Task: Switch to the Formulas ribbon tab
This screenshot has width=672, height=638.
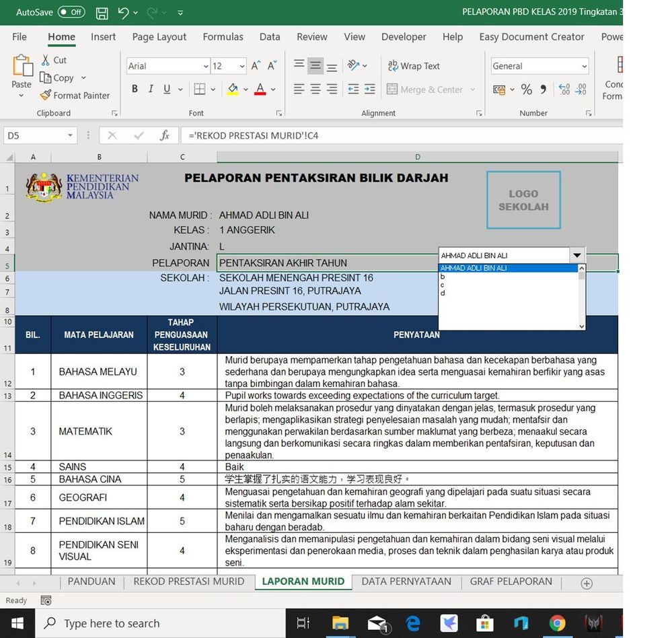Action: pyautogui.click(x=223, y=37)
